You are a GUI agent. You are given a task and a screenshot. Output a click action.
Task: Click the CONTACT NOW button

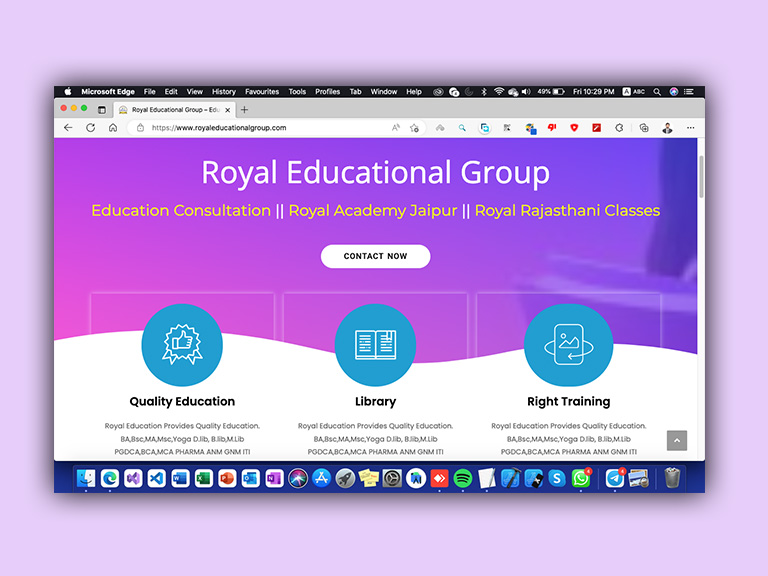[376, 256]
